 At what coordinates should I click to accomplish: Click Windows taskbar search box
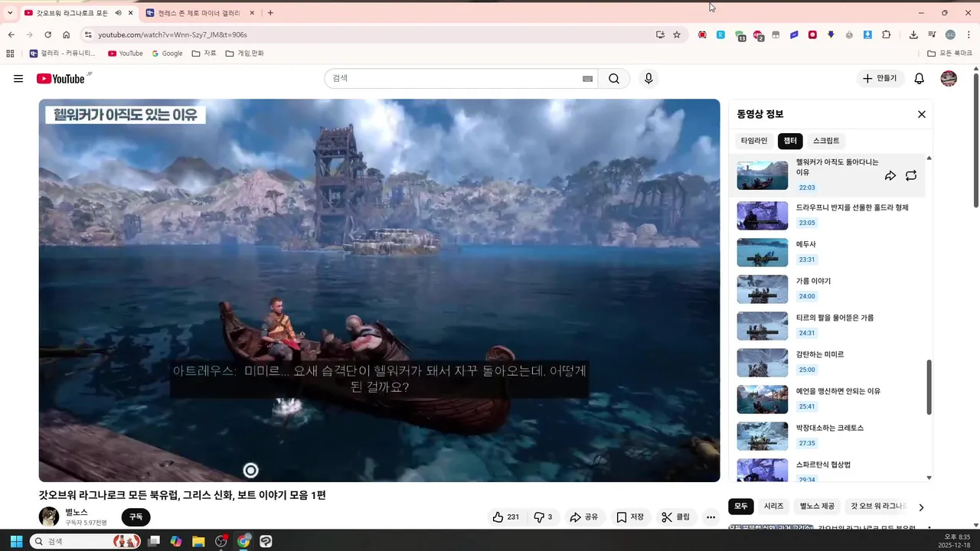[x=85, y=541]
